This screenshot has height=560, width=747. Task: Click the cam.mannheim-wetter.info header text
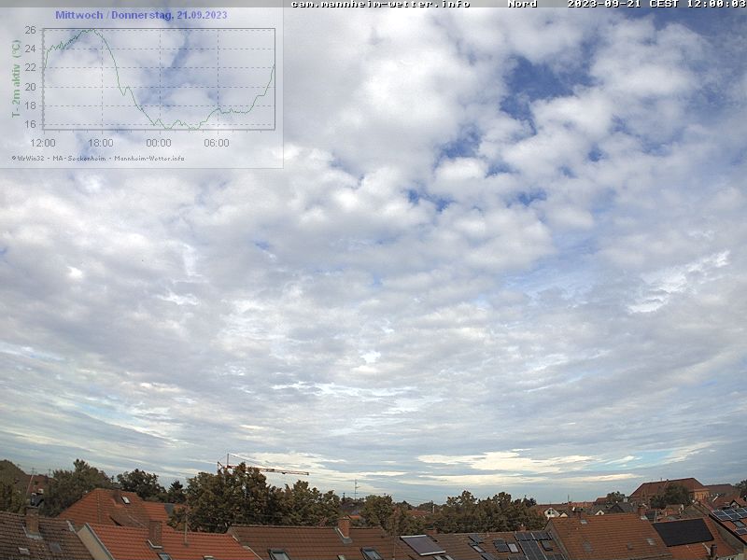point(380,4)
